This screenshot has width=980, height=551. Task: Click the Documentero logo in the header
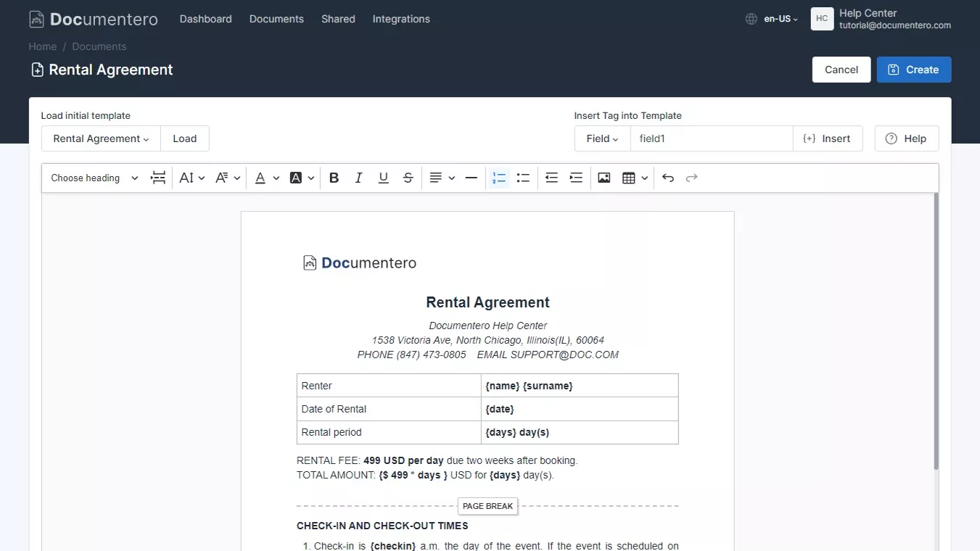pos(94,20)
